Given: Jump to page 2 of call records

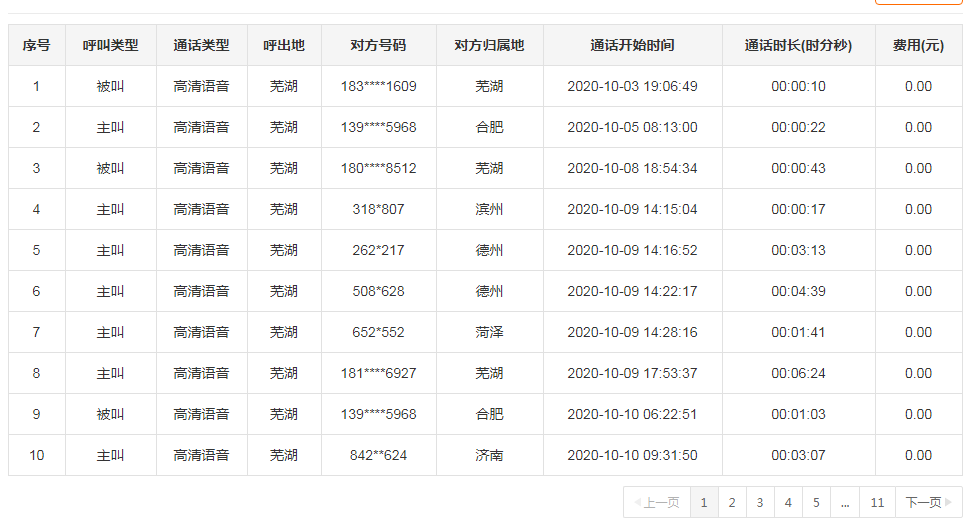Looking at the screenshot, I should coord(732,503).
